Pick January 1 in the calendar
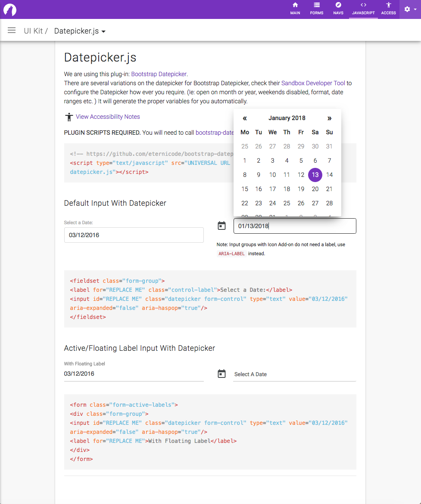The width and height of the screenshot is (421, 504). [245, 161]
